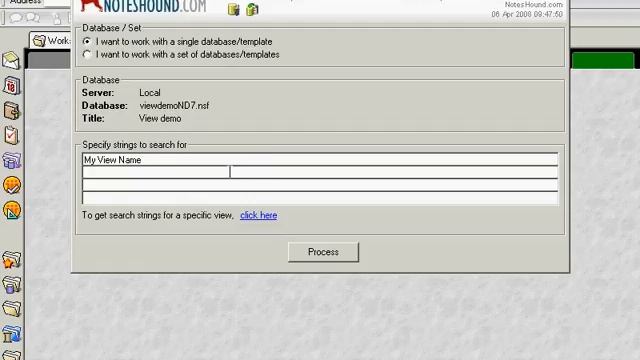This screenshot has width=640, height=360.
Task: Click the double chat bubbles toolbar icon
Action: pyautogui.click(x=33, y=18)
